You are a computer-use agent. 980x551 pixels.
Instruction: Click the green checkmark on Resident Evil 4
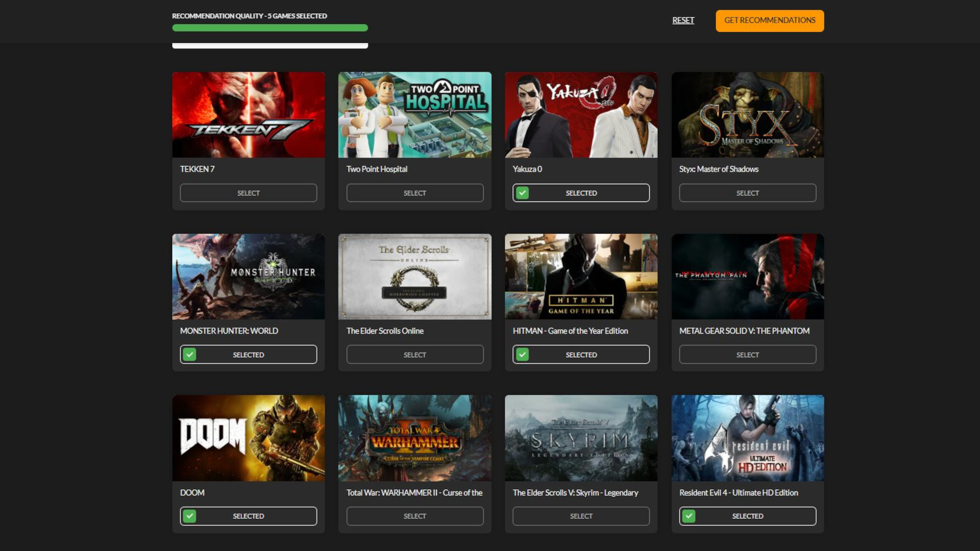(689, 516)
